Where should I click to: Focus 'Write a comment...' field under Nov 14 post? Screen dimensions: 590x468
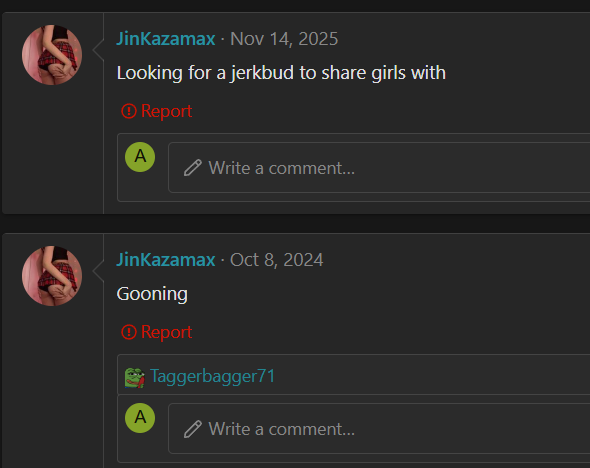(x=379, y=168)
